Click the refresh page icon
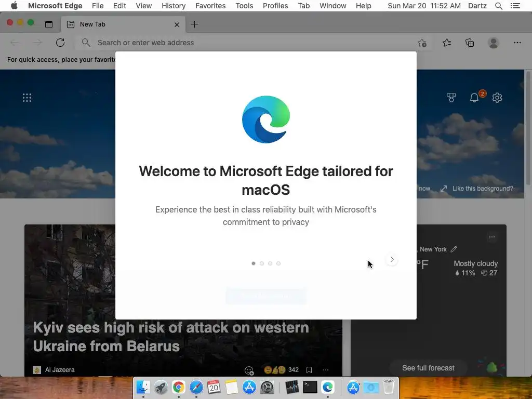532x399 pixels. pyautogui.click(x=60, y=43)
